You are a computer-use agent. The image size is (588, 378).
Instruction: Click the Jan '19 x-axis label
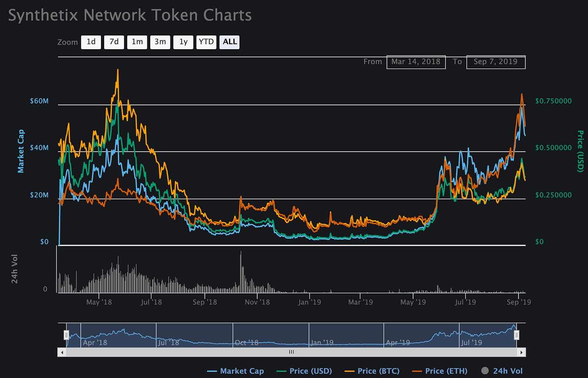(309, 302)
